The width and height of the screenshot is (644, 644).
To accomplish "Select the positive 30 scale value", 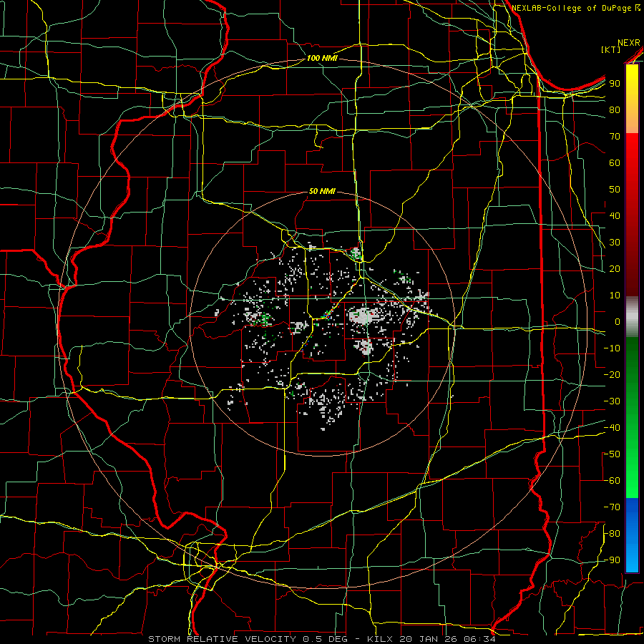I will [615, 243].
